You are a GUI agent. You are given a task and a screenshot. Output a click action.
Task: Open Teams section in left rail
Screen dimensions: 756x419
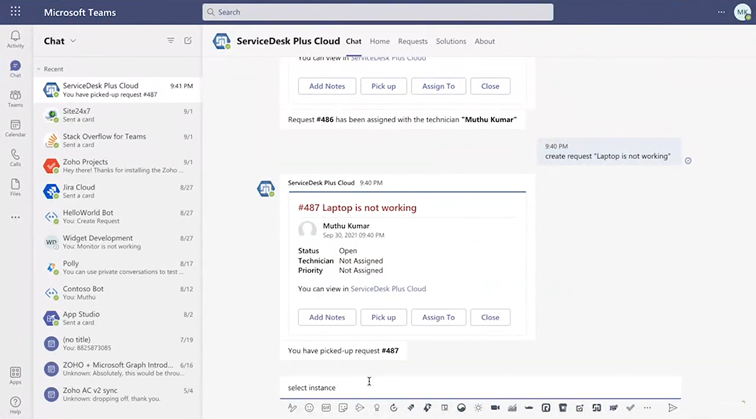(x=15, y=98)
